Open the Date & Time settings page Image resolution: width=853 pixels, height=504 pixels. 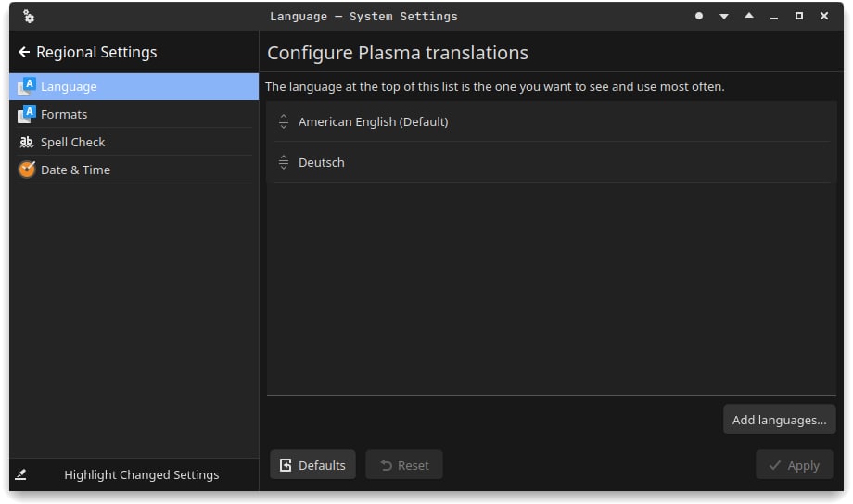point(134,170)
